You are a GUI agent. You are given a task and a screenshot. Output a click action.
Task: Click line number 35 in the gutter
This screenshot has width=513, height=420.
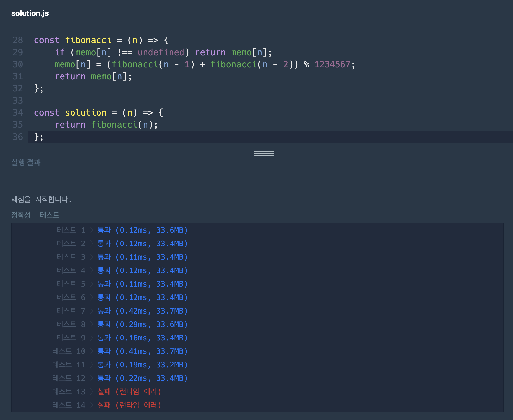(18, 125)
